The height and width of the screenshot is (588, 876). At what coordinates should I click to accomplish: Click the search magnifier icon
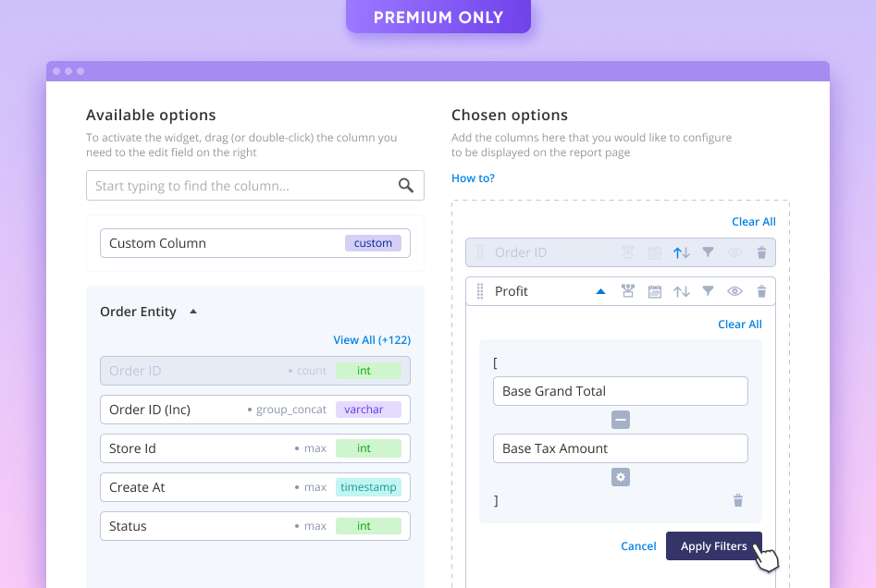pyautogui.click(x=406, y=186)
